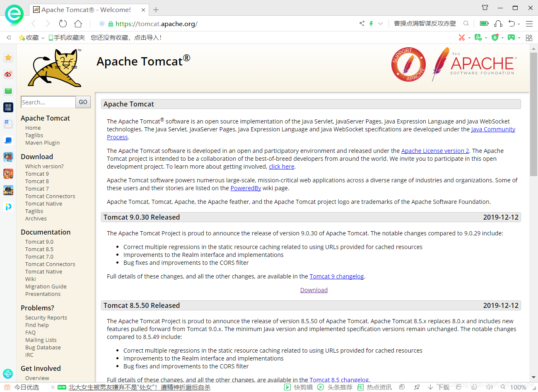Open 热点资讯 in the status bar

pos(375,387)
